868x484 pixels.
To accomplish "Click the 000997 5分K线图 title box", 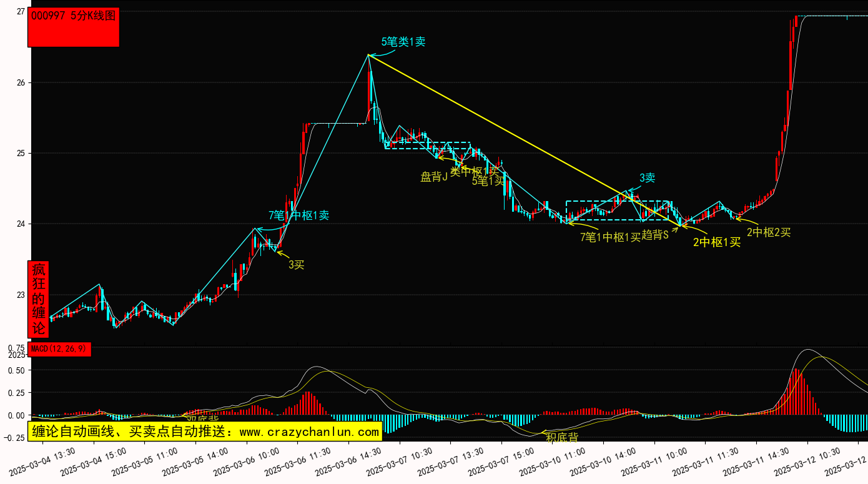I will coord(74,27).
